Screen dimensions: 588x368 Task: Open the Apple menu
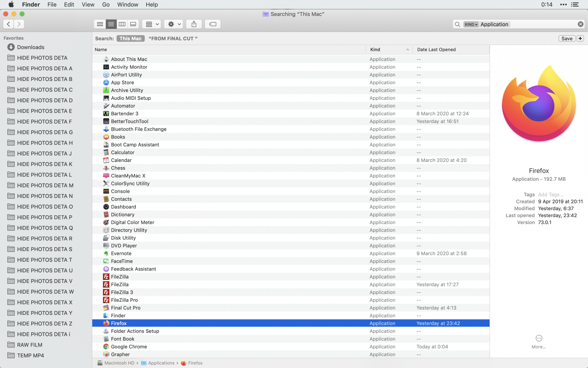coord(11,4)
